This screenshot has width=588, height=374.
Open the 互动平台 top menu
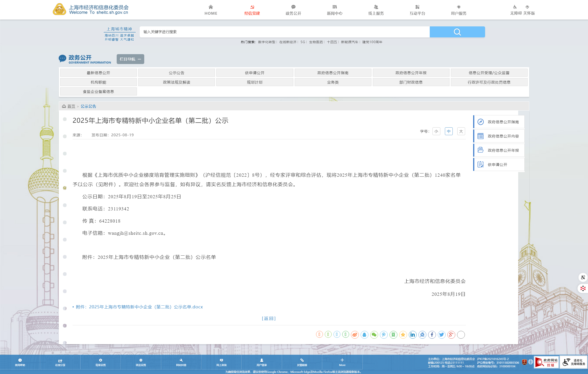point(417,10)
